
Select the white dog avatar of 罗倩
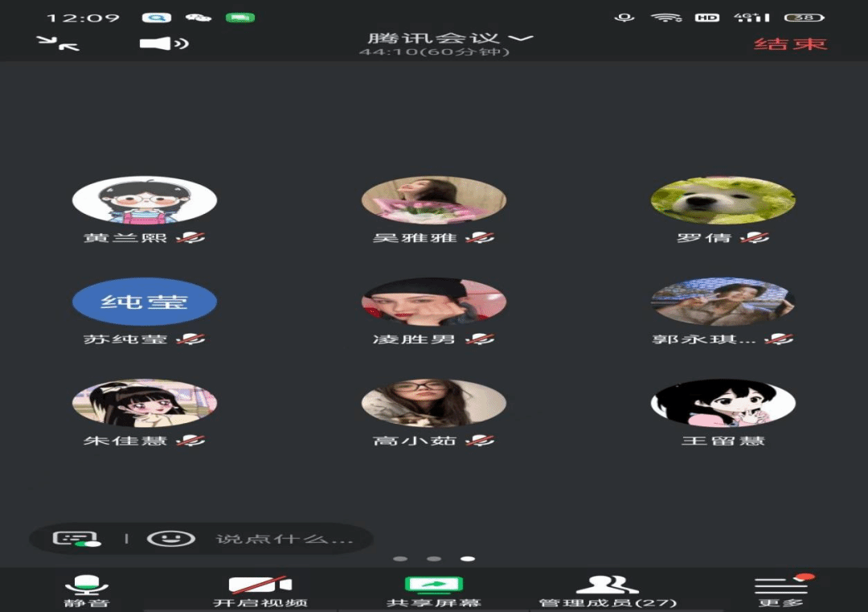point(723,200)
